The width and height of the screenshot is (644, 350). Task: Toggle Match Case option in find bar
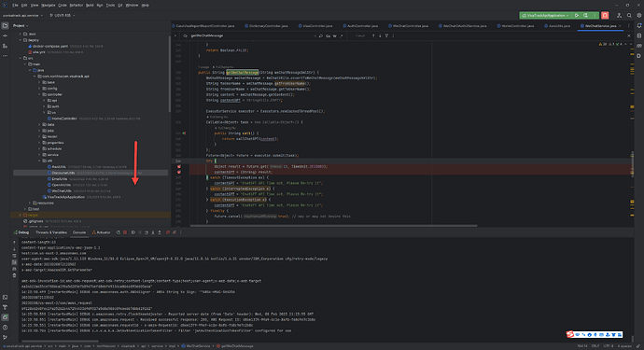point(328,35)
